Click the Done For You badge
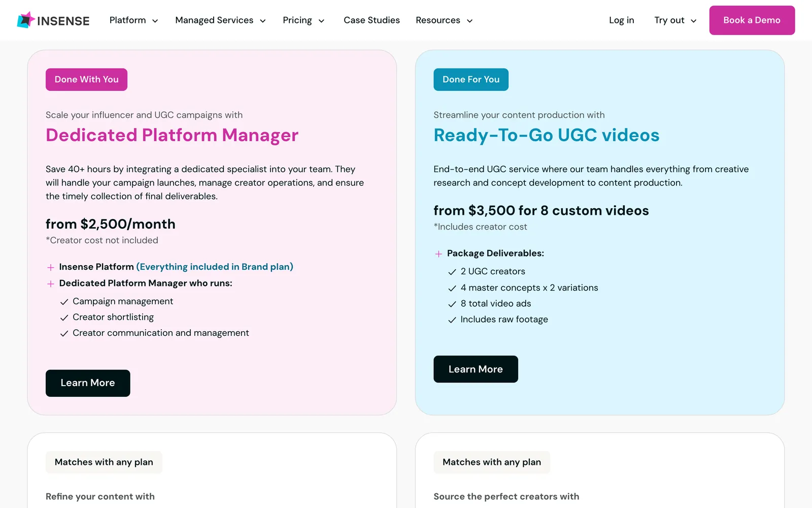This screenshot has height=508, width=812. tap(470, 79)
